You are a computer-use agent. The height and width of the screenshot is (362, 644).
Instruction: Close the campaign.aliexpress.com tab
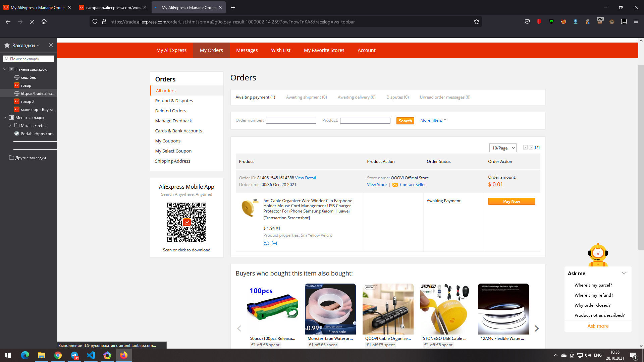pos(145,7)
